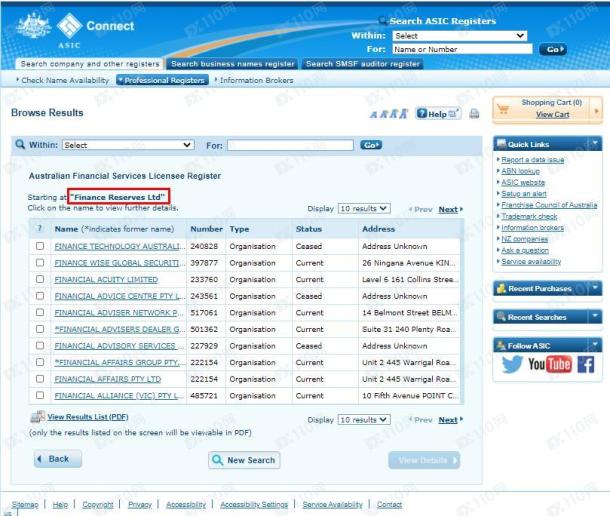Viewport: 610px width, 516px height.
Task: Open Twitter bird icon under Follow ASIC
Action: (x=512, y=365)
